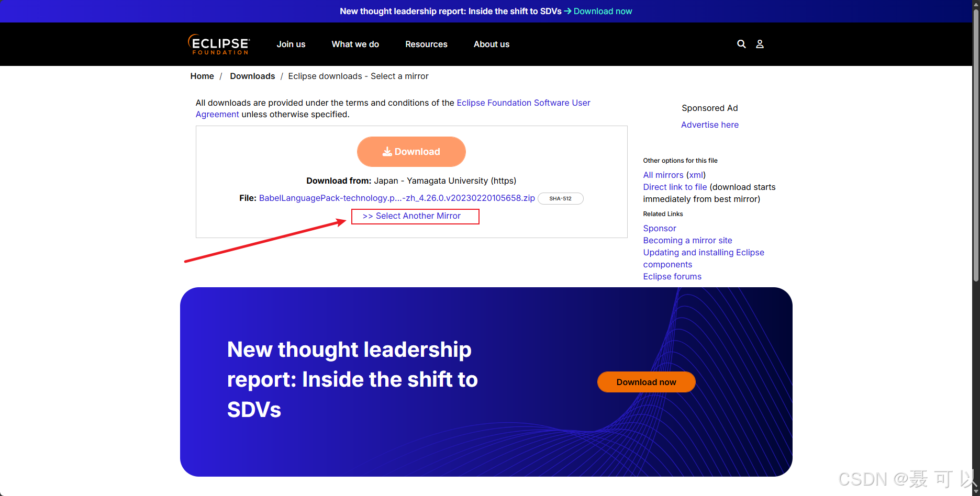Click 'Eclipse downloads - Select a mirror' breadcrumb text
This screenshot has height=496, width=980.
(358, 76)
